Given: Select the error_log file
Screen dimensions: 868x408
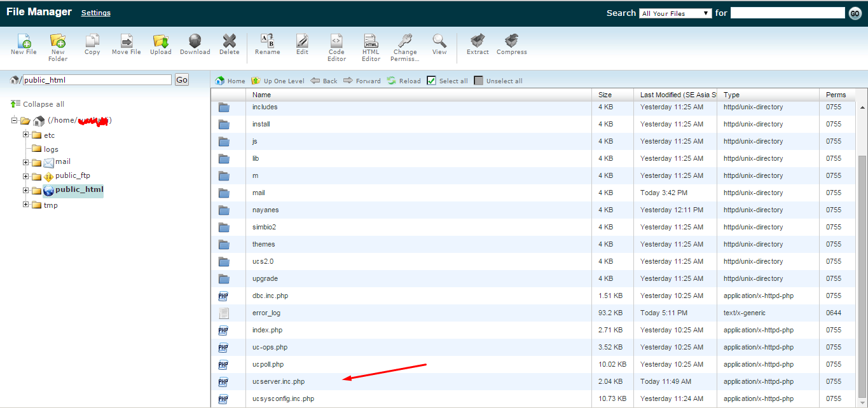Looking at the screenshot, I should [x=534, y=313].
